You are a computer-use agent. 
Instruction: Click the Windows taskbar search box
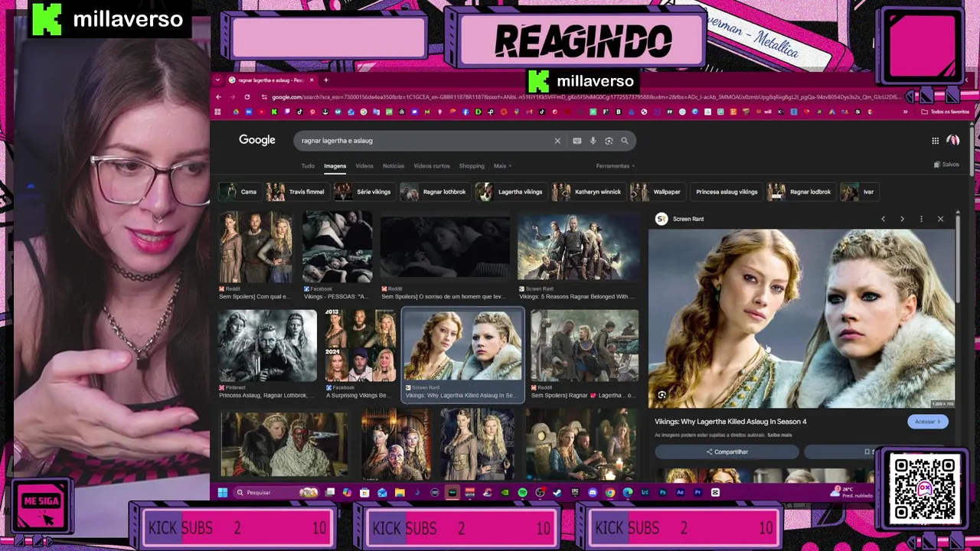[x=276, y=492]
